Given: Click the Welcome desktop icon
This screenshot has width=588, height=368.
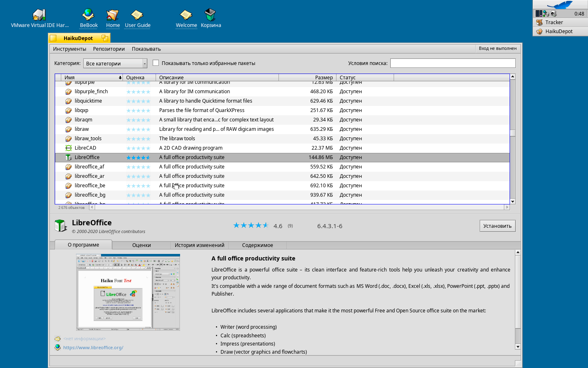Looking at the screenshot, I should (186, 15).
